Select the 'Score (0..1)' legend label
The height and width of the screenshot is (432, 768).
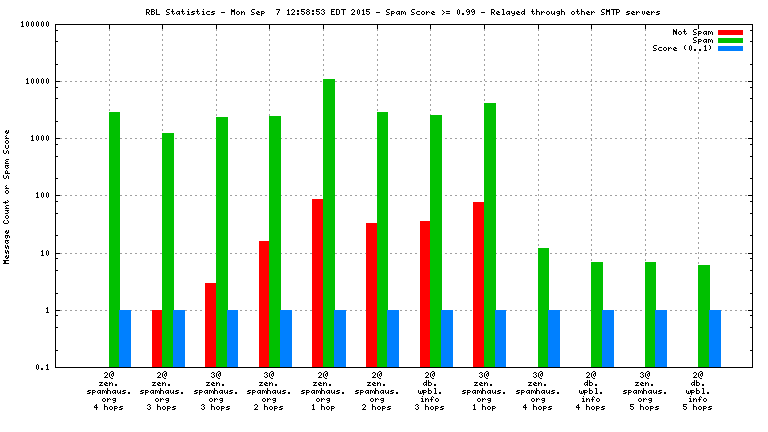click(x=683, y=48)
